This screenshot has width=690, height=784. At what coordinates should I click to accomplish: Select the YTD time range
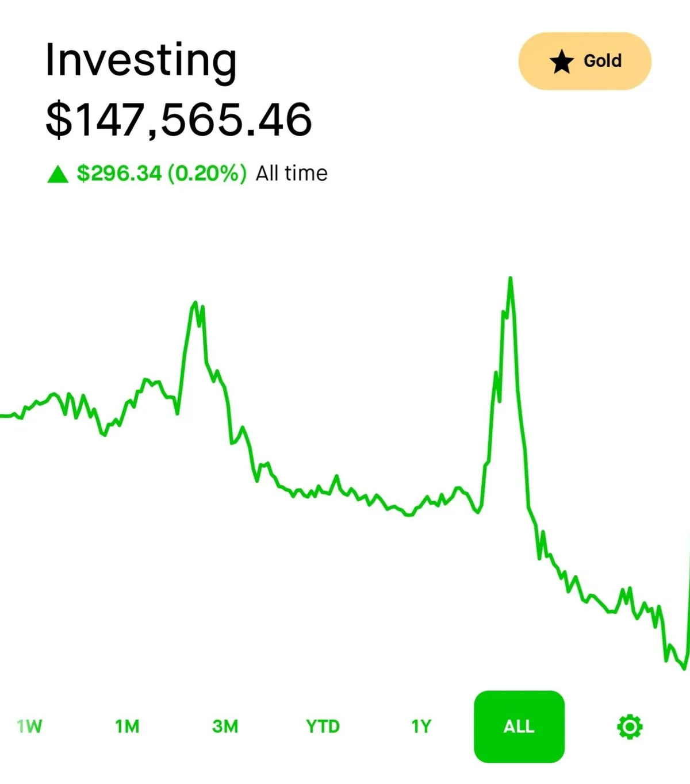(x=323, y=727)
